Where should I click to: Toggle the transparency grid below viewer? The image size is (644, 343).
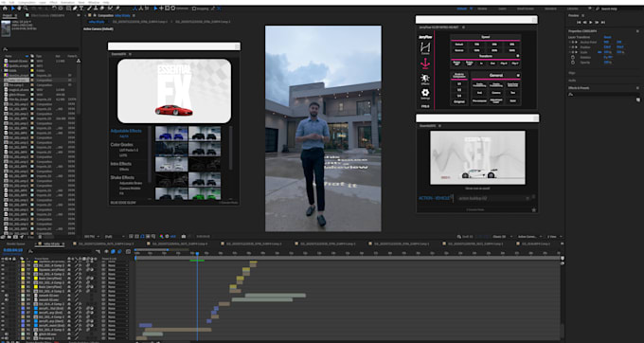coord(136,237)
